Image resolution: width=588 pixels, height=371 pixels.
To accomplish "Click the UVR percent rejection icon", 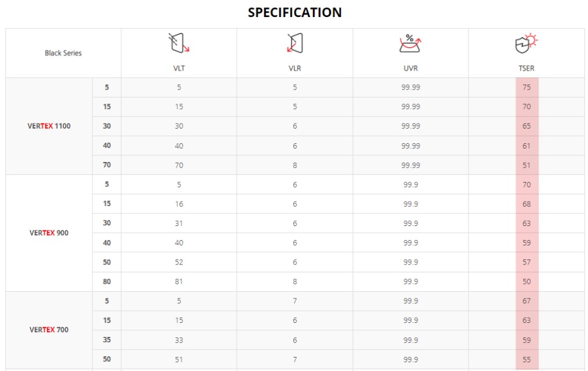I will click(x=410, y=44).
